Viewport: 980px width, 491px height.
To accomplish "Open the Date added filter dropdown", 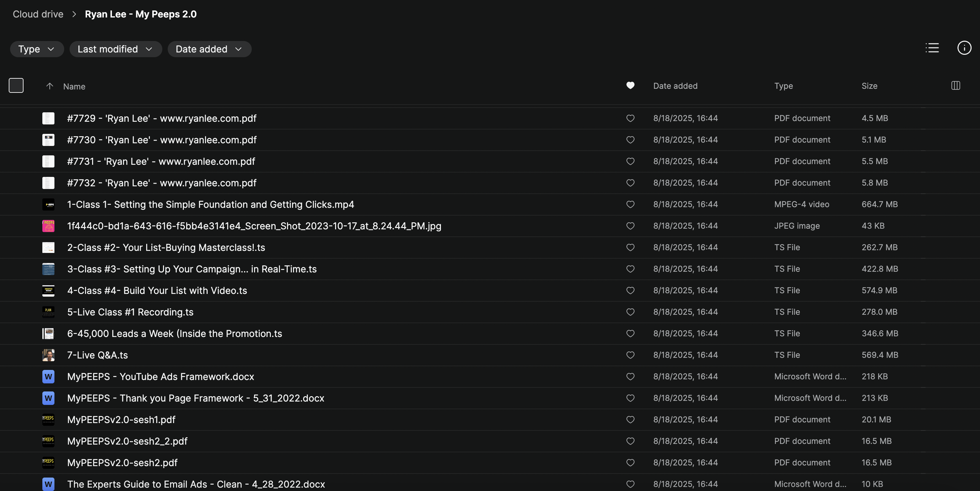I will point(209,49).
